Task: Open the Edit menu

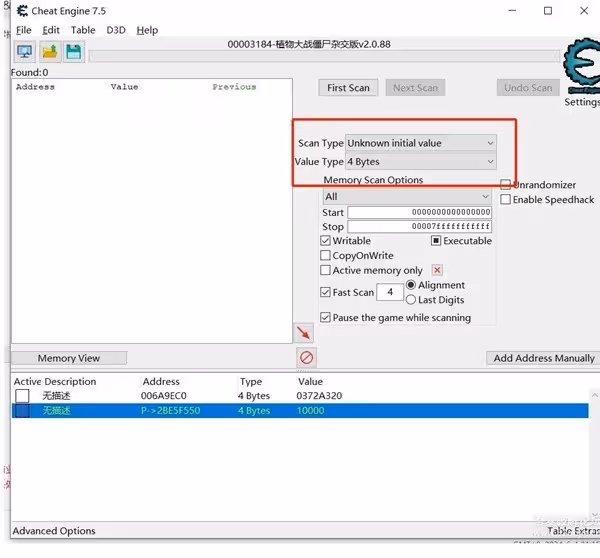Action: [x=51, y=30]
